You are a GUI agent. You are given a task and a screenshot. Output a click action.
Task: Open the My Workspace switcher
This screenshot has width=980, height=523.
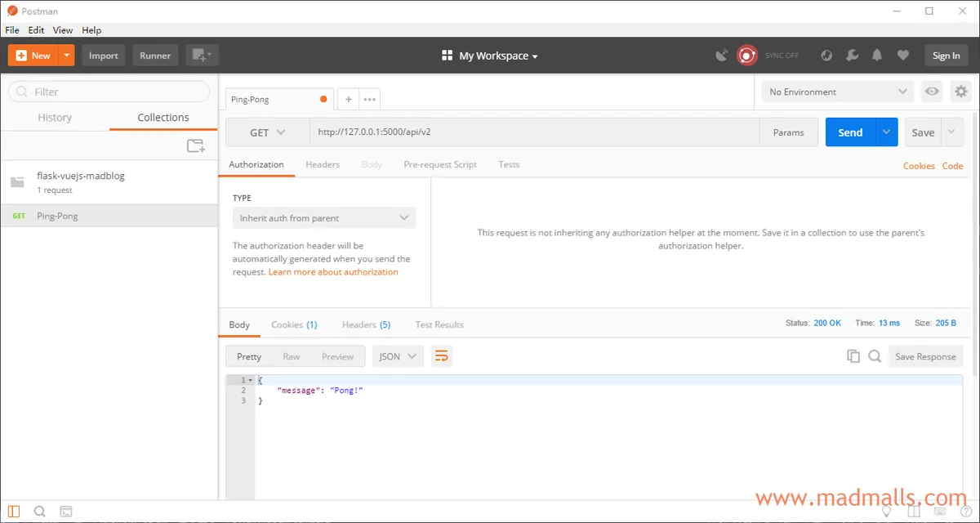[x=490, y=56]
